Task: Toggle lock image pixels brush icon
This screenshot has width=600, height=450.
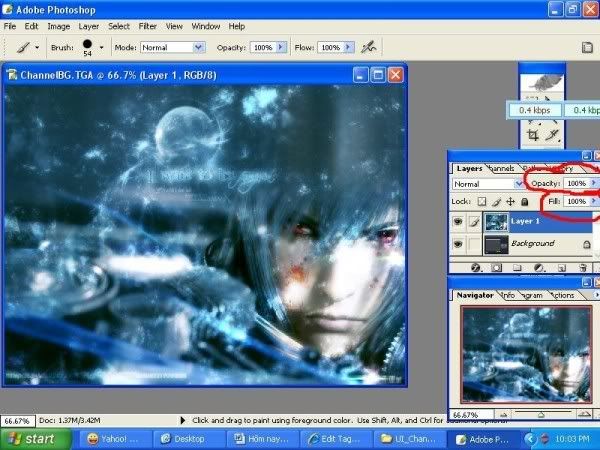Action: coord(496,202)
